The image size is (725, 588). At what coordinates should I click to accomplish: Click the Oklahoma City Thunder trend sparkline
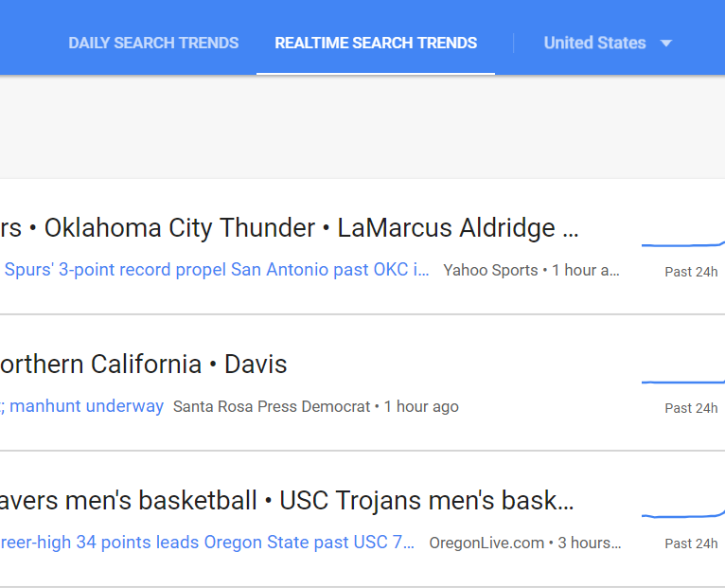click(x=683, y=243)
